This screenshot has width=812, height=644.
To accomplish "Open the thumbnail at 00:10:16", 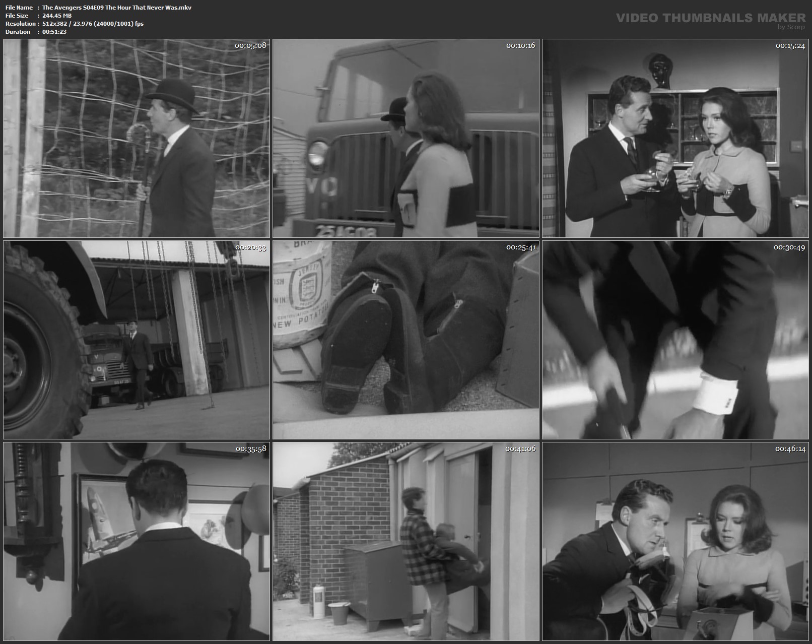I will pos(406,138).
